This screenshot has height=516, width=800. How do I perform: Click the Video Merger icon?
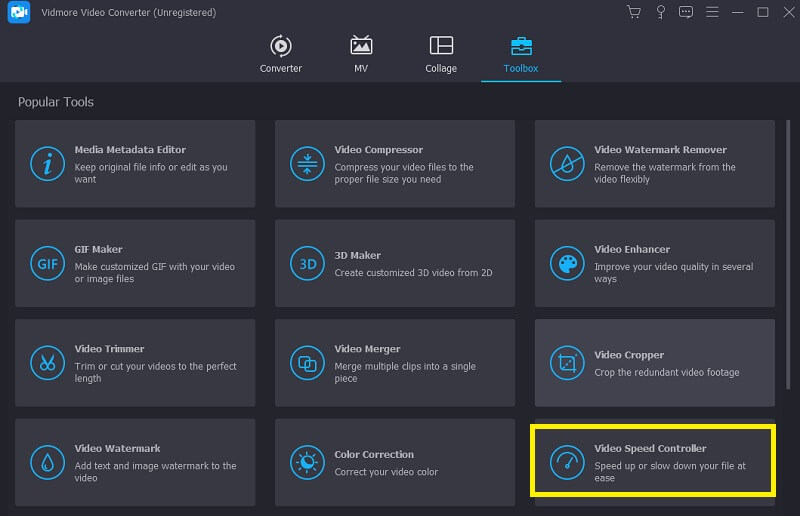click(x=307, y=363)
